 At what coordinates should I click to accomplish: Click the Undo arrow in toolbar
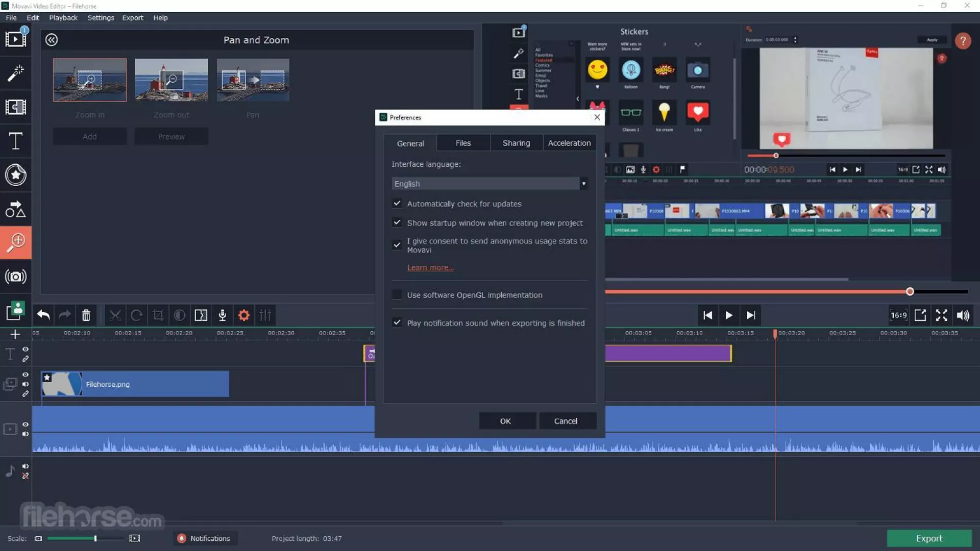[43, 315]
